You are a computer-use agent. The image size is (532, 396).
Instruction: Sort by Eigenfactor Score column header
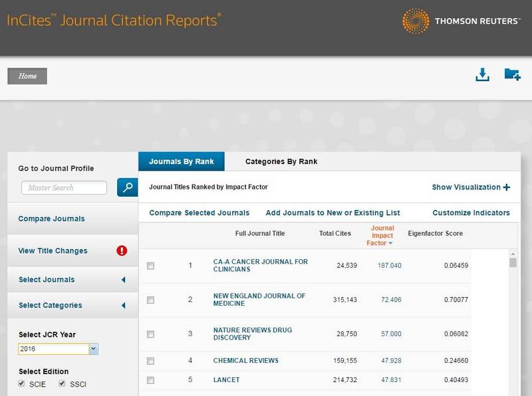pyautogui.click(x=436, y=233)
